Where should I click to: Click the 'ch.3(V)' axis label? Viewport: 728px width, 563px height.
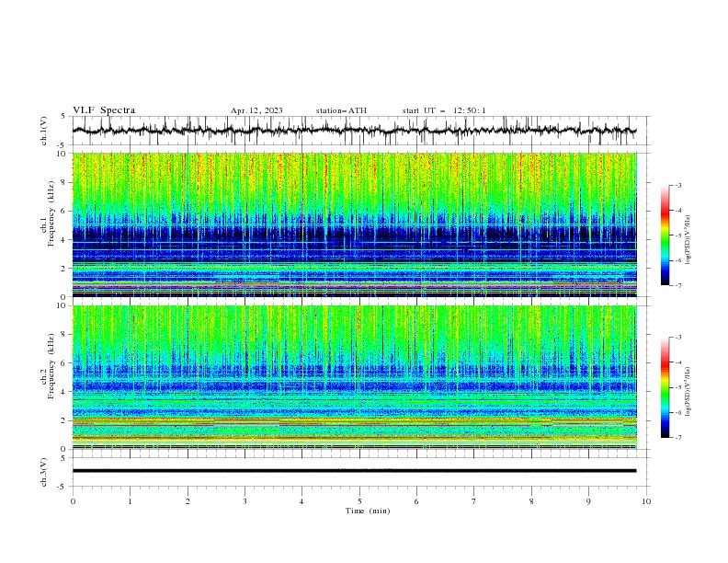point(43,472)
